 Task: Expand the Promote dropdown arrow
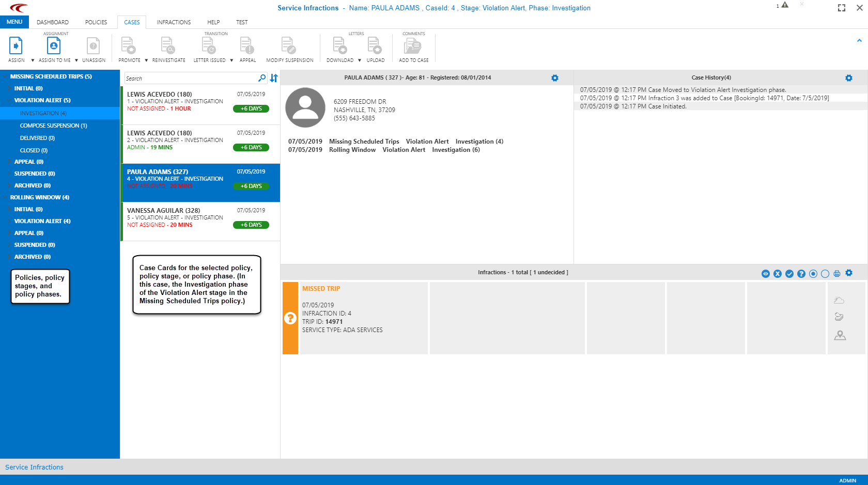[146, 60]
